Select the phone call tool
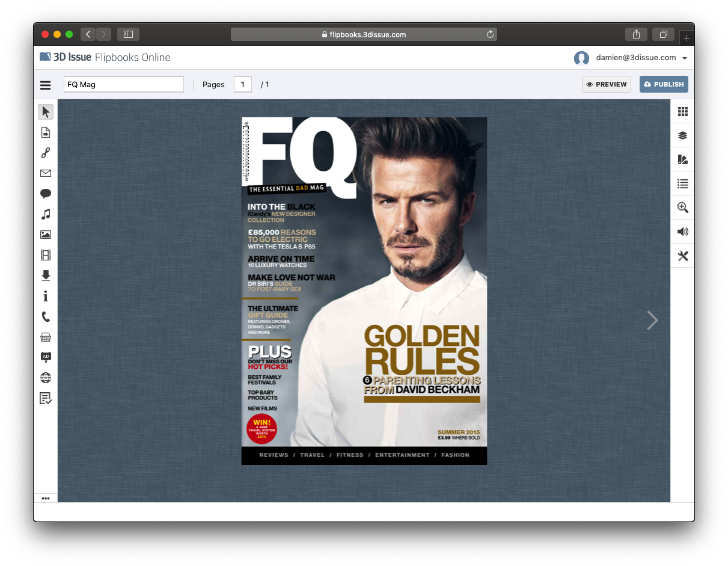 [46, 316]
